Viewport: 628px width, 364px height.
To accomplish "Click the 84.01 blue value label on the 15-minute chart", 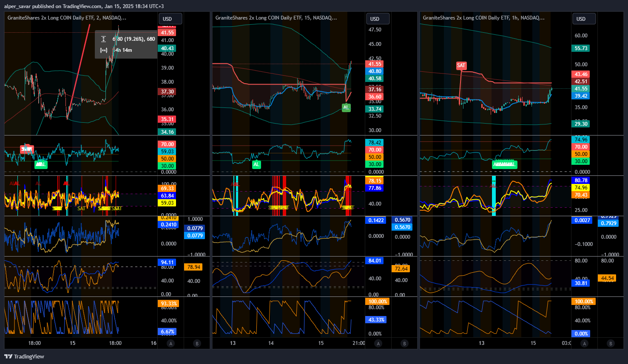I will [x=375, y=261].
